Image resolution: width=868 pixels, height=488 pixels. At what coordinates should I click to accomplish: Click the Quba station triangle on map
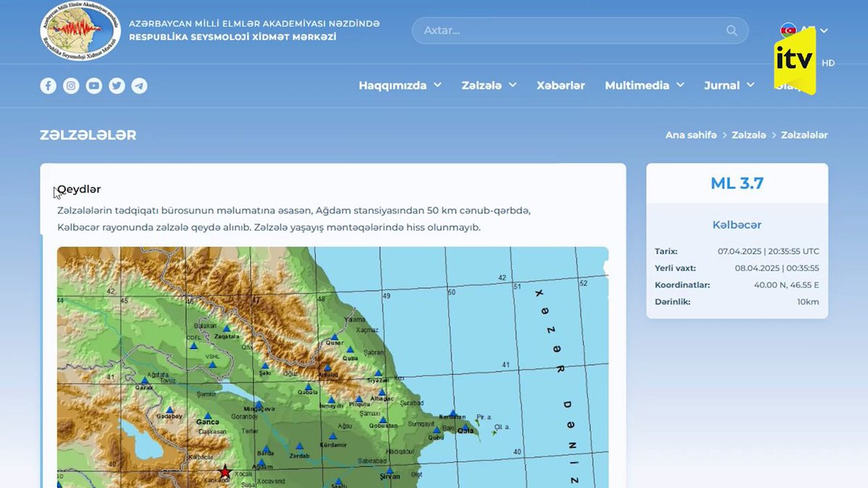(x=350, y=349)
